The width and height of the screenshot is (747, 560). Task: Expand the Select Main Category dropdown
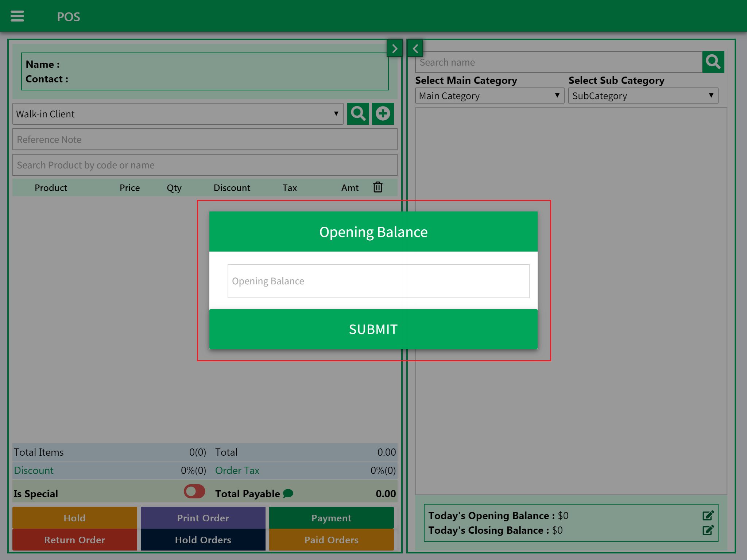[488, 96]
